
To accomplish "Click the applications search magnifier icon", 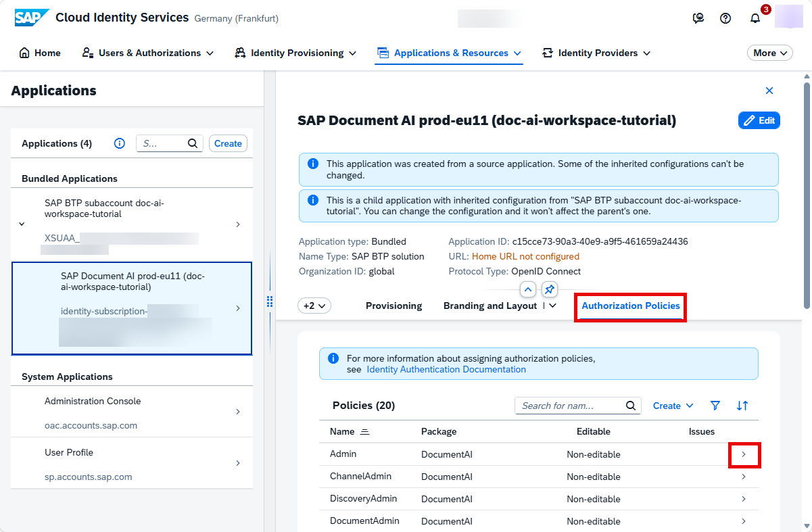I will (193, 143).
